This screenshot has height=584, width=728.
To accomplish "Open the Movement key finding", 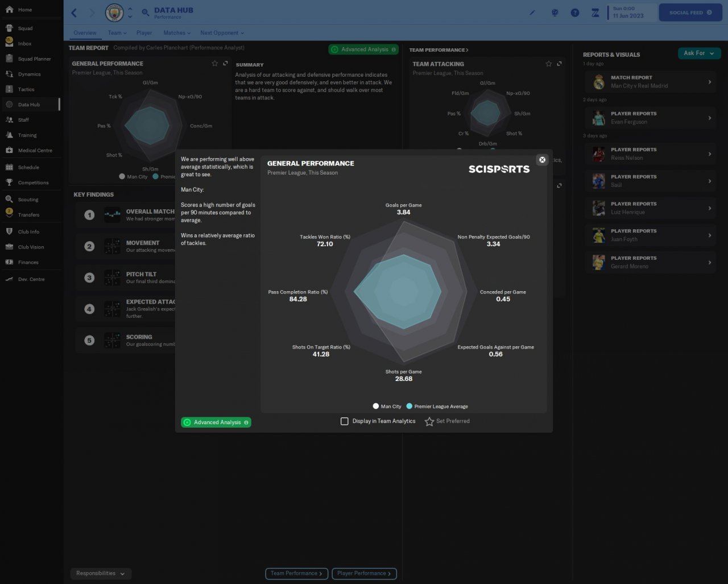I will (x=126, y=246).
